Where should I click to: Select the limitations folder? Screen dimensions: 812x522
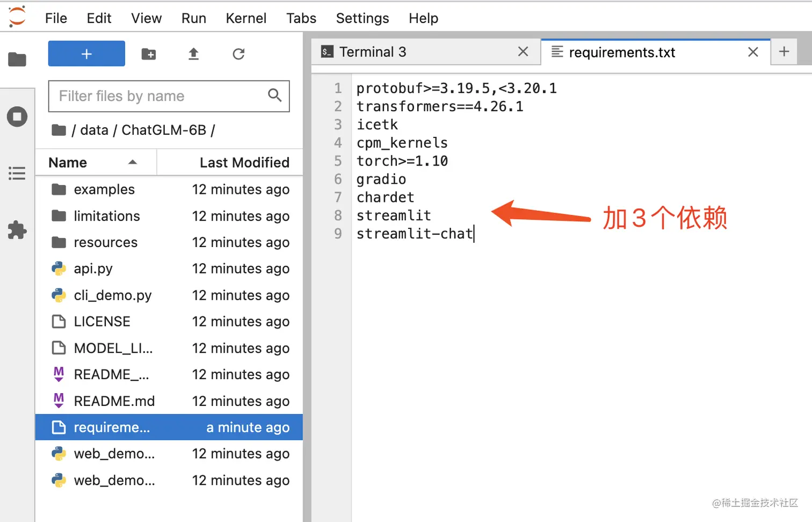click(x=169, y=216)
